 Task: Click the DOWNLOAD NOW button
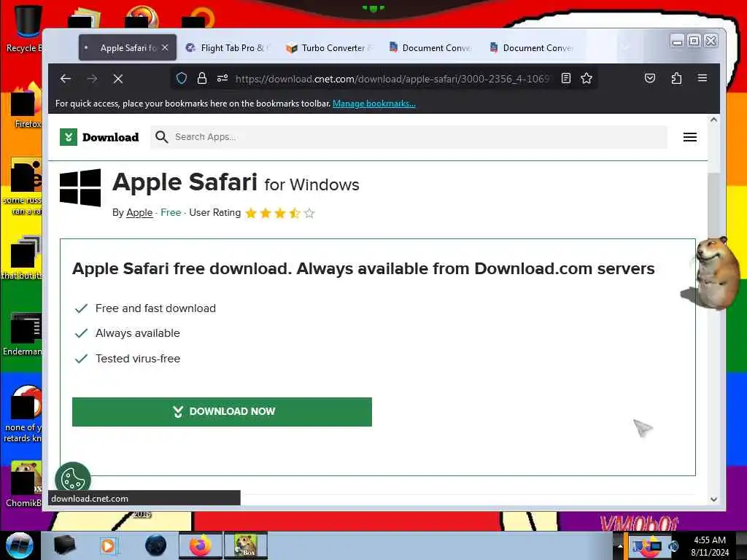[x=222, y=412]
